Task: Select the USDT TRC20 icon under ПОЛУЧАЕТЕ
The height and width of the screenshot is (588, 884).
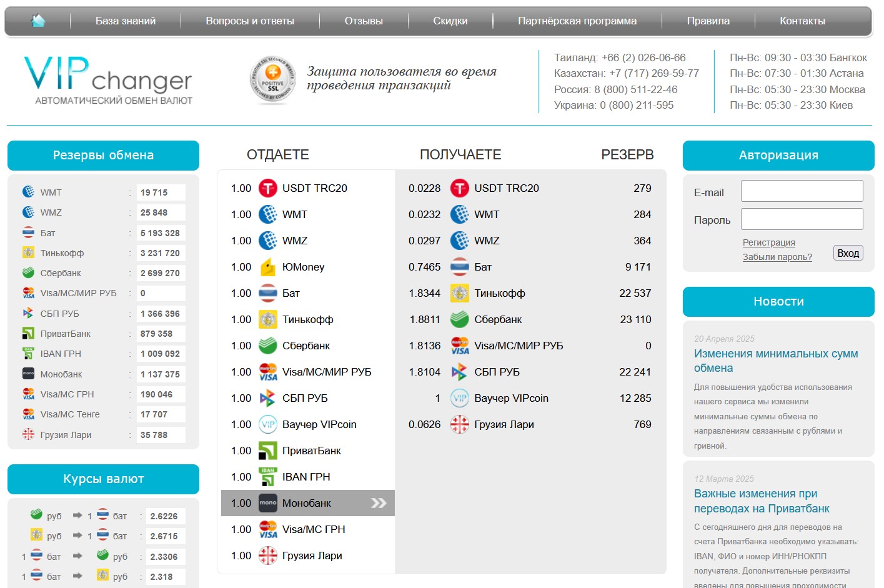Action: (460, 188)
